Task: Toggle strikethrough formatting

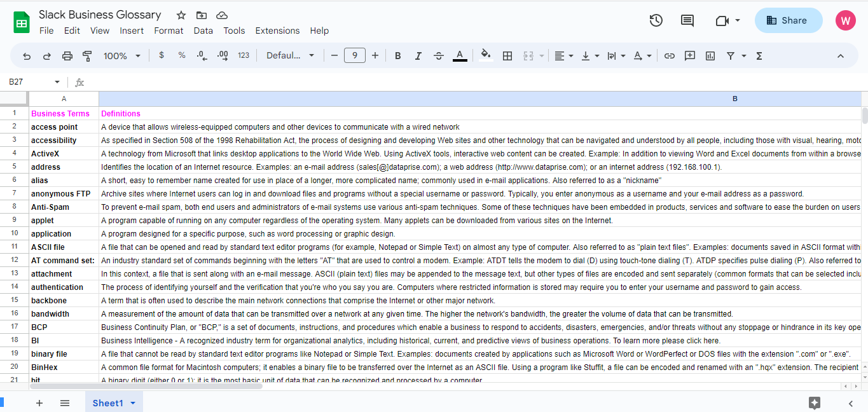Action: click(x=439, y=56)
